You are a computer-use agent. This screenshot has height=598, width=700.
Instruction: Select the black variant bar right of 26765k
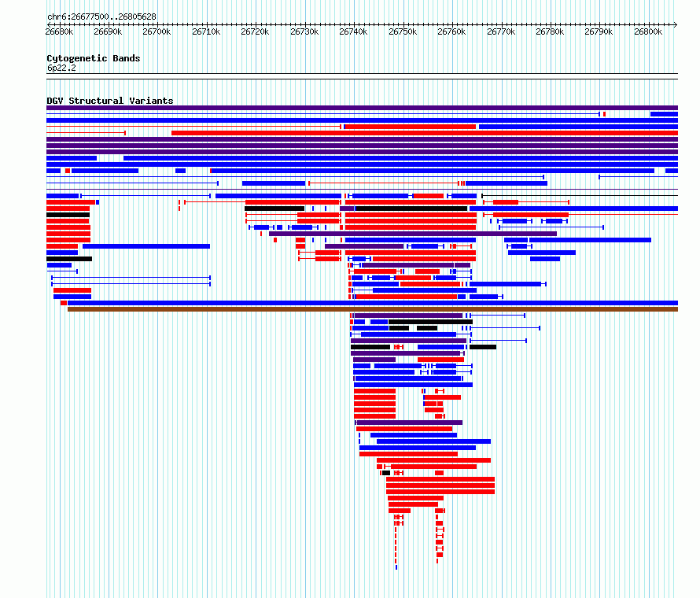click(483, 347)
